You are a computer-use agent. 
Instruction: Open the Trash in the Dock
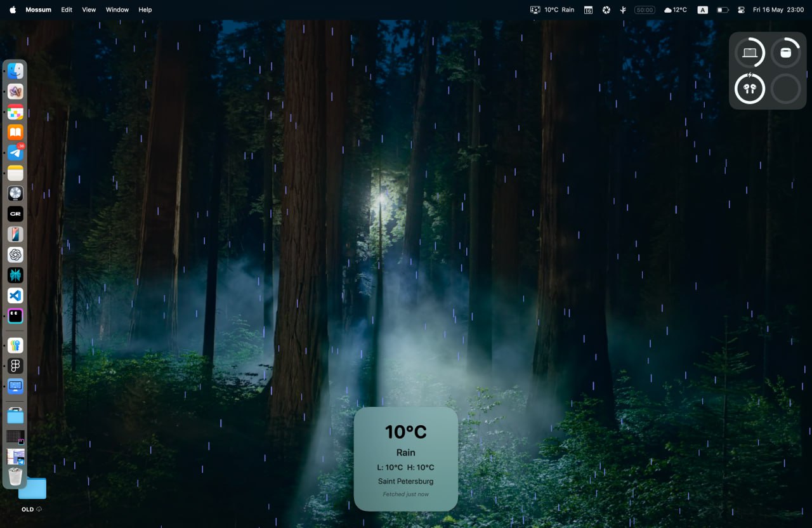click(x=15, y=477)
